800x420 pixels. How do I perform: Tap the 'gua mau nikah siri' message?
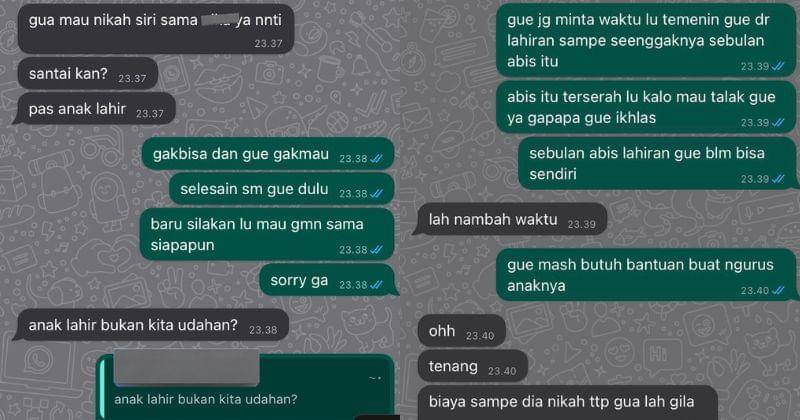156,29
